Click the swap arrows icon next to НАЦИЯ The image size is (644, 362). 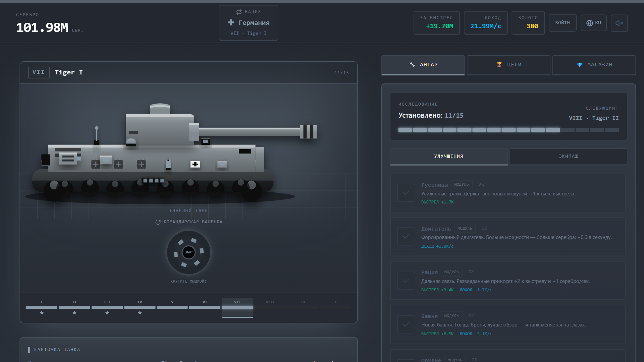[239, 12]
